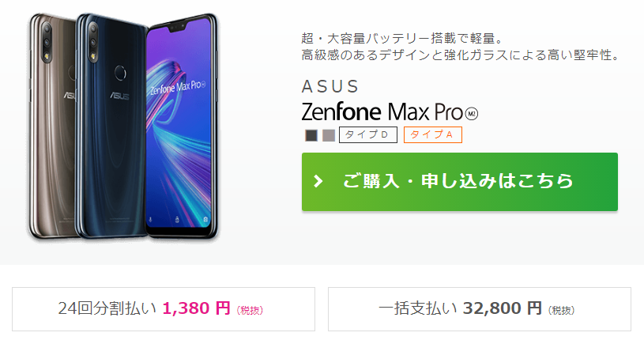Click the ASUS brand name text
The image size is (644, 340).
[330, 87]
